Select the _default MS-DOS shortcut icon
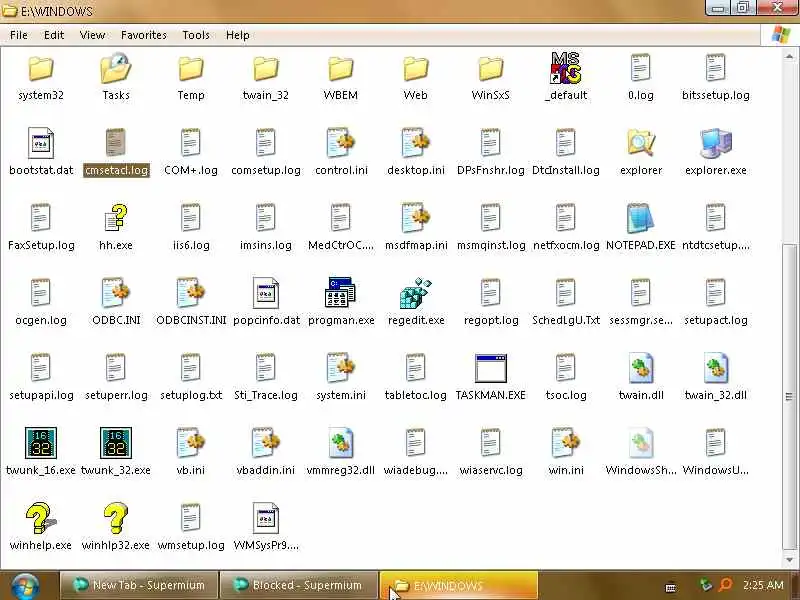Viewport: 800px width, 600px height. [x=565, y=68]
